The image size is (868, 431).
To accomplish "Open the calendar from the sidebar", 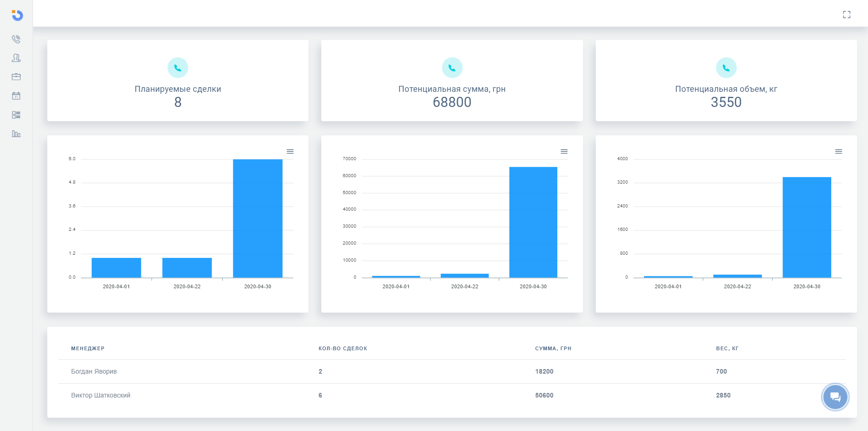I will (16, 96).
